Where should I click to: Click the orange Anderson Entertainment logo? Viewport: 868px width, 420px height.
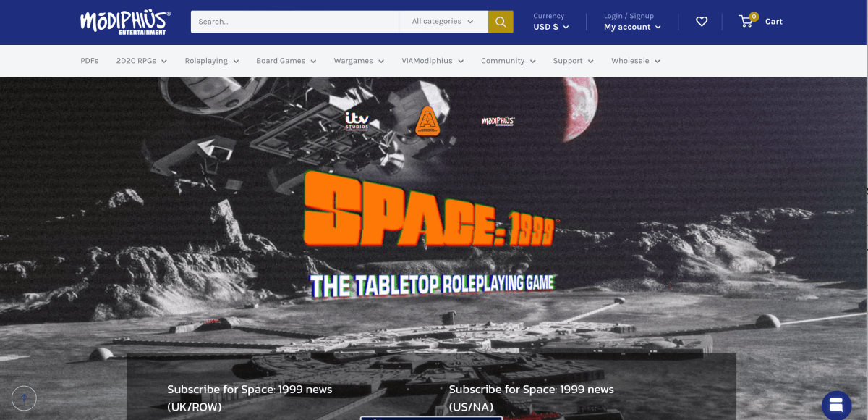[x=428, y=121]
